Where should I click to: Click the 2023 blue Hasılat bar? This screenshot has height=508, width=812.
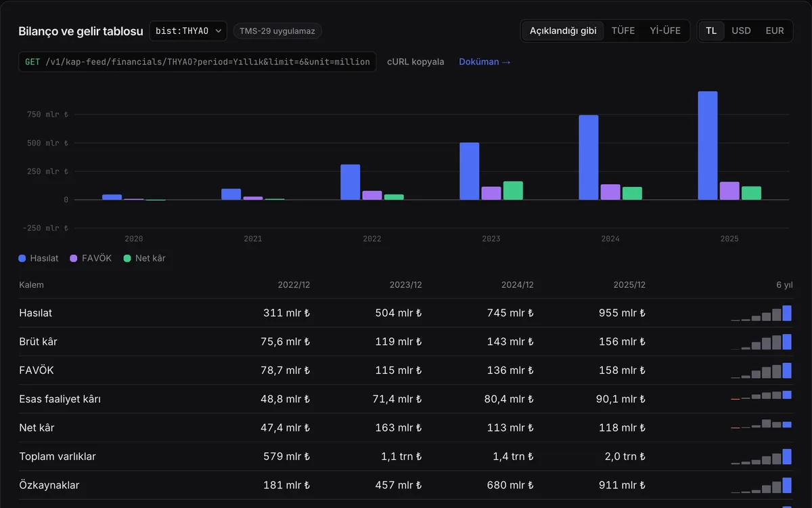470,171
